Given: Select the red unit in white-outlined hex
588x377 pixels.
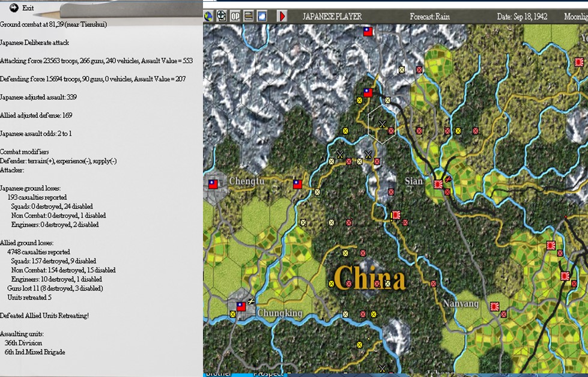Looking at the screenshot, I should tap(391, 131).
